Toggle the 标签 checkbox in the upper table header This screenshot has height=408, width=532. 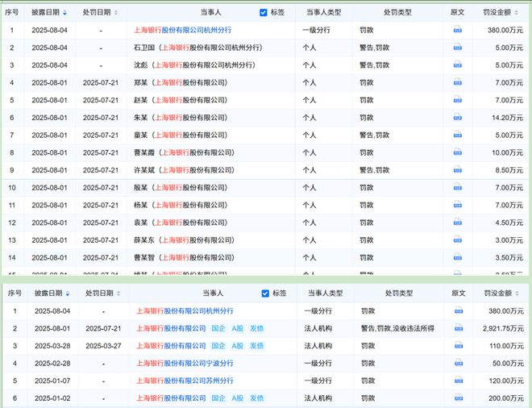(264, 13)
